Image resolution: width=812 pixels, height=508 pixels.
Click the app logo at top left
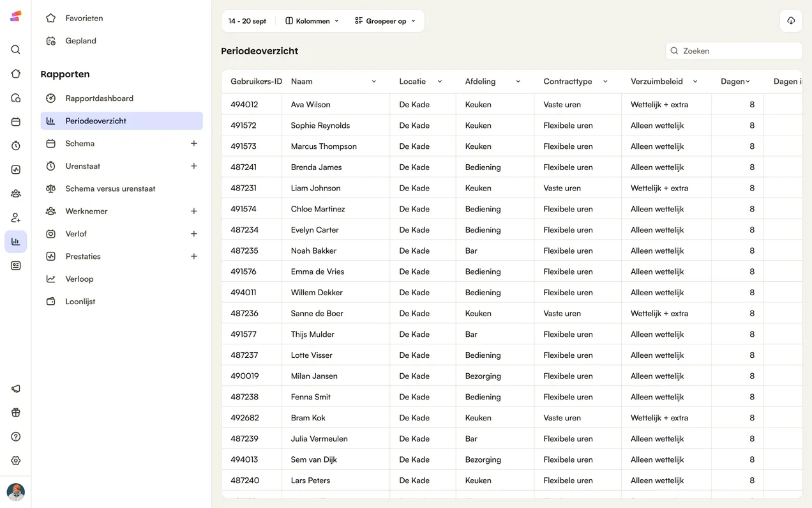tap(16, 16)
